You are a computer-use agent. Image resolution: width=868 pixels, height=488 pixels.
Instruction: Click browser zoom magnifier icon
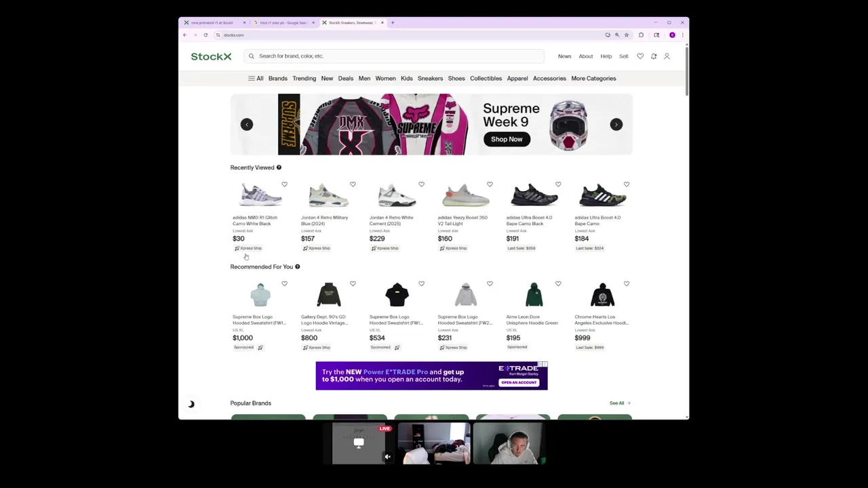click(617, 35)
